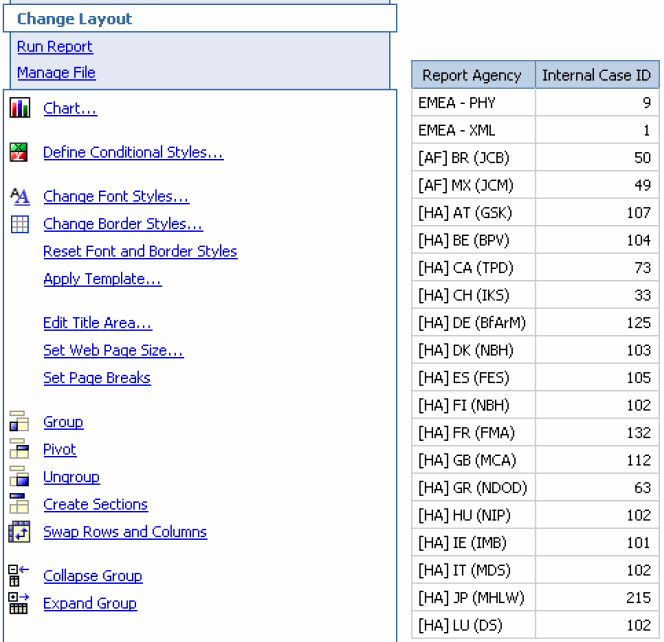Click the font styles AA icon

20,196
